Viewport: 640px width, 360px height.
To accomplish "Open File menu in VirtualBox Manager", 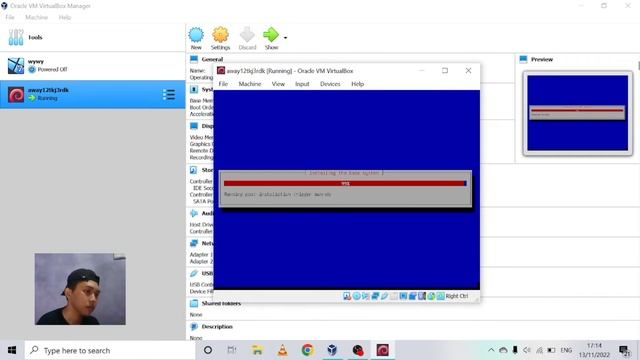I will tap(10, 17).
